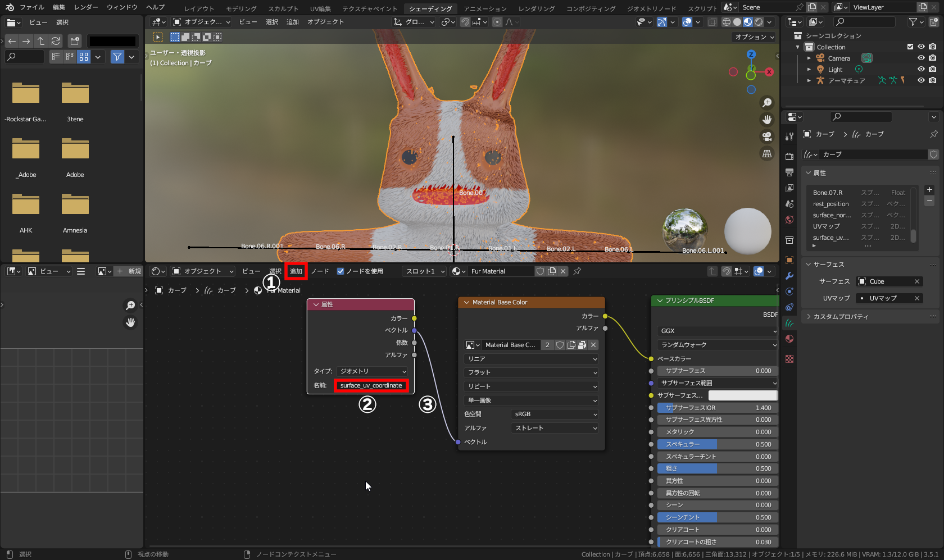Open the オプション dropdown in the viewport
This screenshot has width=944, height=560.
pos(755,37)
